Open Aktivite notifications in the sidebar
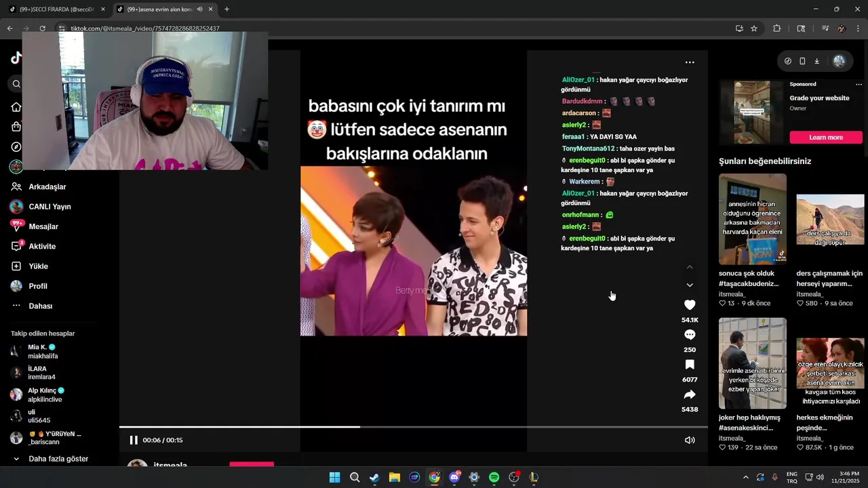The image size is (868, 488). click(x=34, y=246)
